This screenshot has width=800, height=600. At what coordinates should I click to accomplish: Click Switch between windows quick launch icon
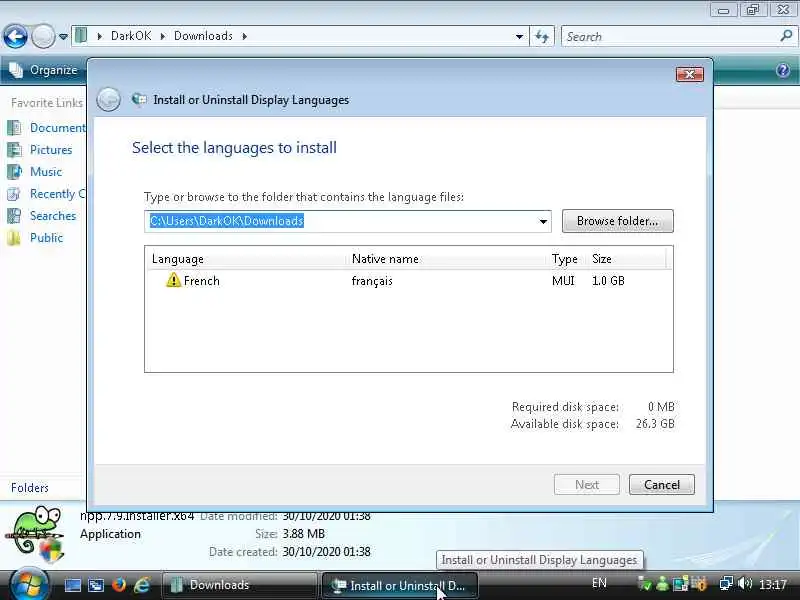point(96,585)
